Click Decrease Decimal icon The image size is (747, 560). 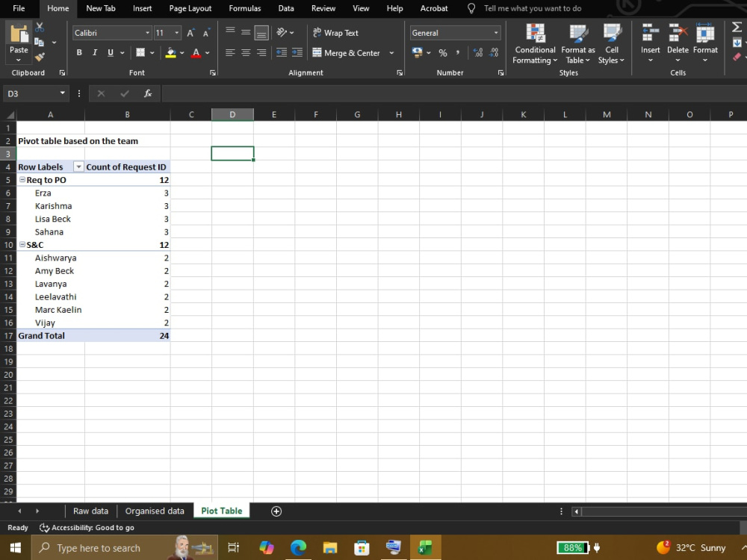pos(494,53)
